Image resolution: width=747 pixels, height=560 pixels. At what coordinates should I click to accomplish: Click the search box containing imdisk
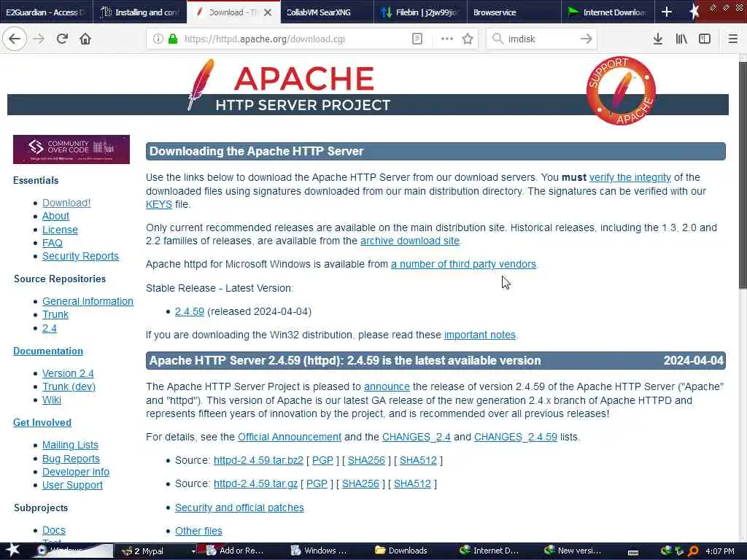coord(541,39)
